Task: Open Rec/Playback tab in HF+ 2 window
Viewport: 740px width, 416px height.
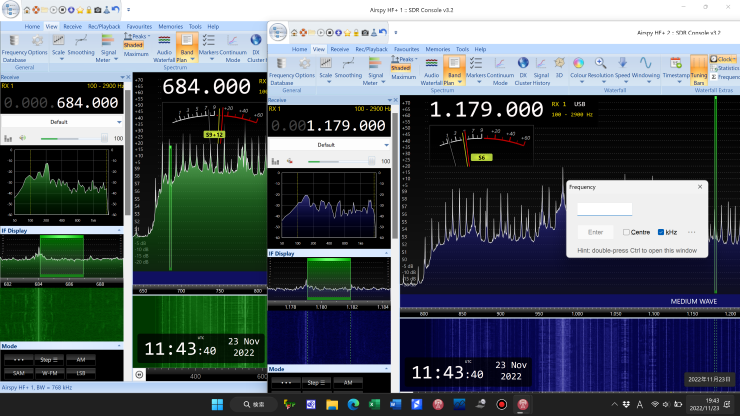Action: (371, 49)
